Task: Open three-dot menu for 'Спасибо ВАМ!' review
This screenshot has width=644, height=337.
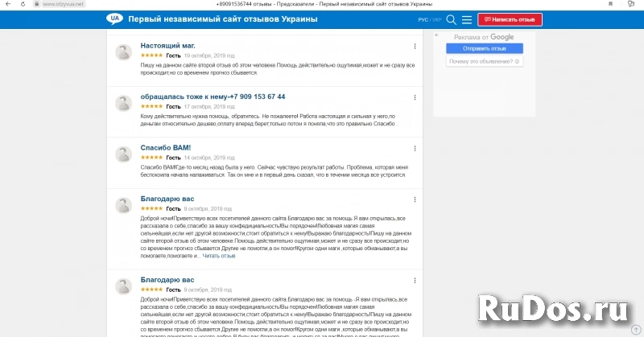Action: [415, 149]
